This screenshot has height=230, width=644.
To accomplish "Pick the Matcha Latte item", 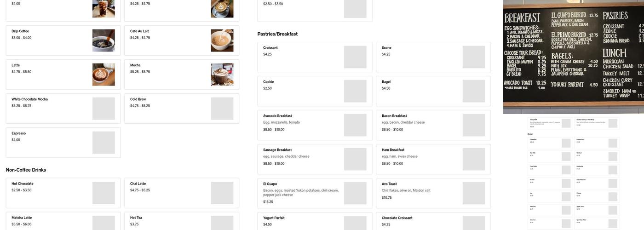I will tap(63, 222).
